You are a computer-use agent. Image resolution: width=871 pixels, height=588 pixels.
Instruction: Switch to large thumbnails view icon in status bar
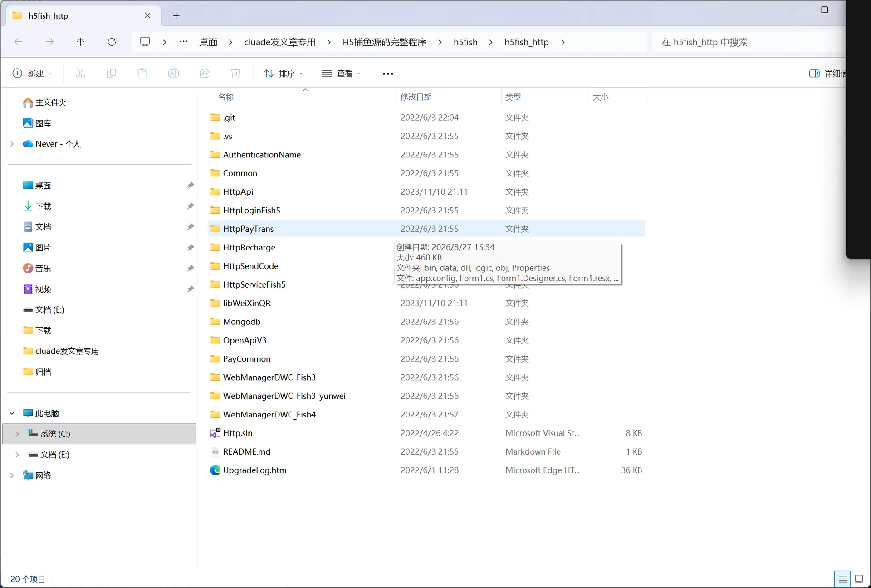click(859, 579)
